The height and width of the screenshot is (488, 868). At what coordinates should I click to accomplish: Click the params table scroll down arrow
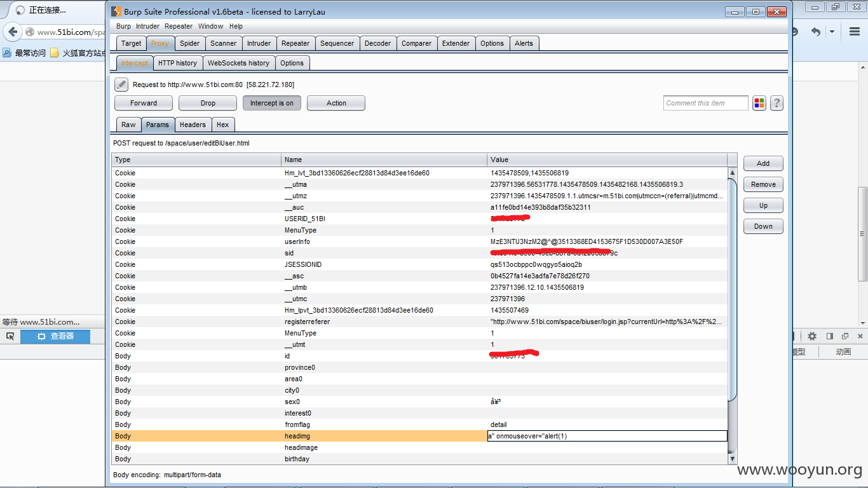pos(732,458)
